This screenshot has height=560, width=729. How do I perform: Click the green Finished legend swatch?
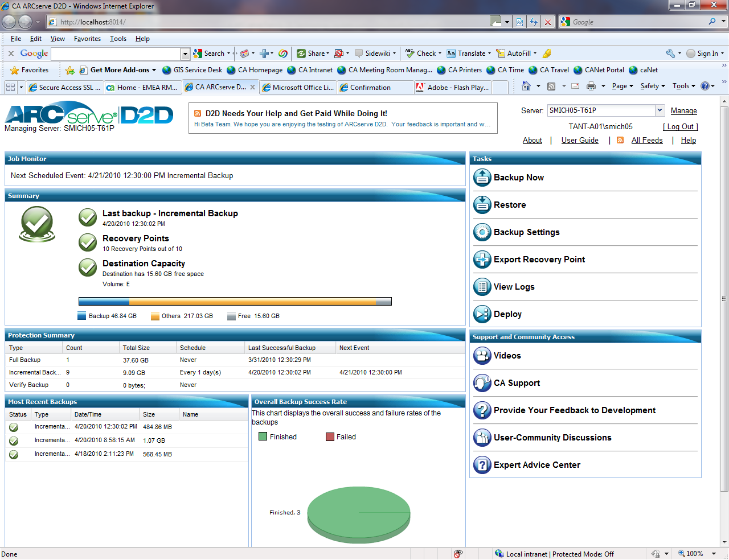[x=263, y=437]
